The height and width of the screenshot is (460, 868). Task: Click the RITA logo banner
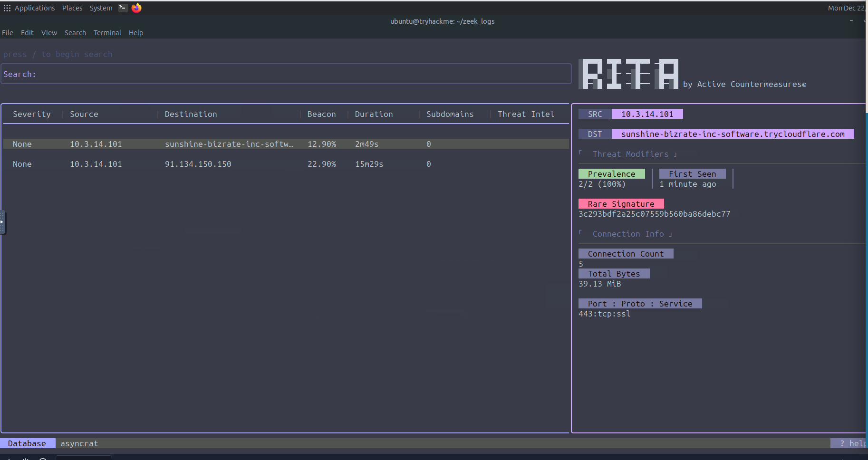628,74
